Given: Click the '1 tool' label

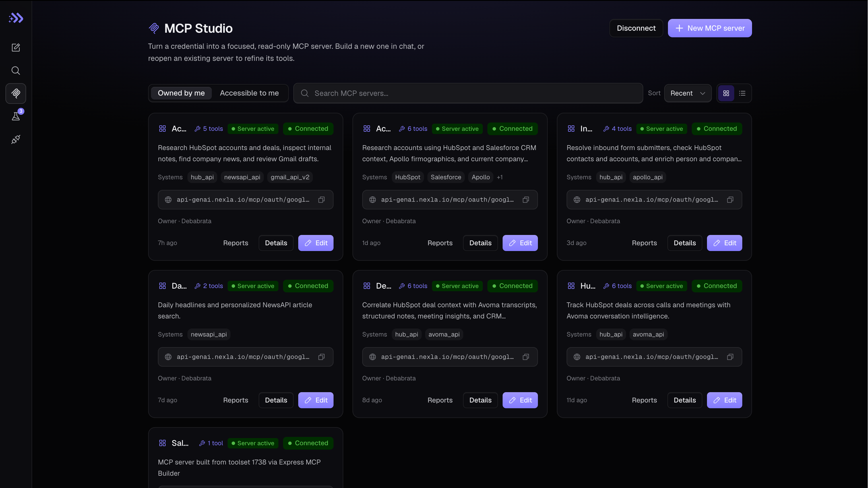Looking at the screenshot, I should point(215,443).
